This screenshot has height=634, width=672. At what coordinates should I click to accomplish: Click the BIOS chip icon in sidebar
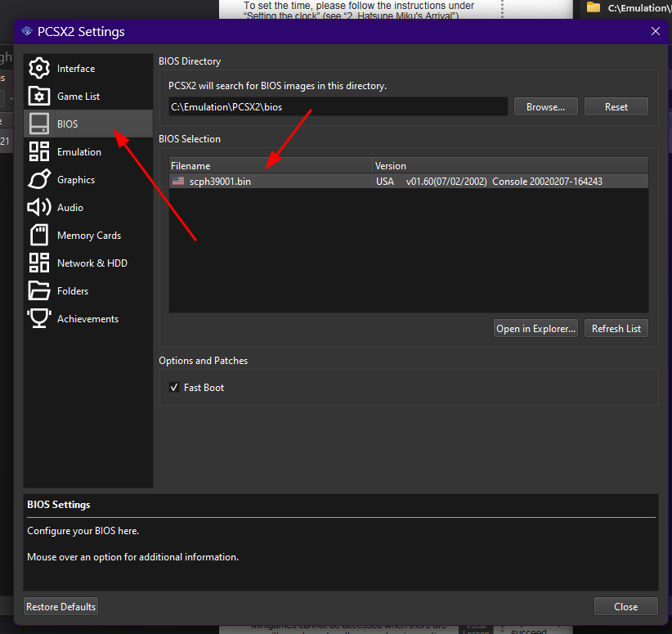click(39, 124)
